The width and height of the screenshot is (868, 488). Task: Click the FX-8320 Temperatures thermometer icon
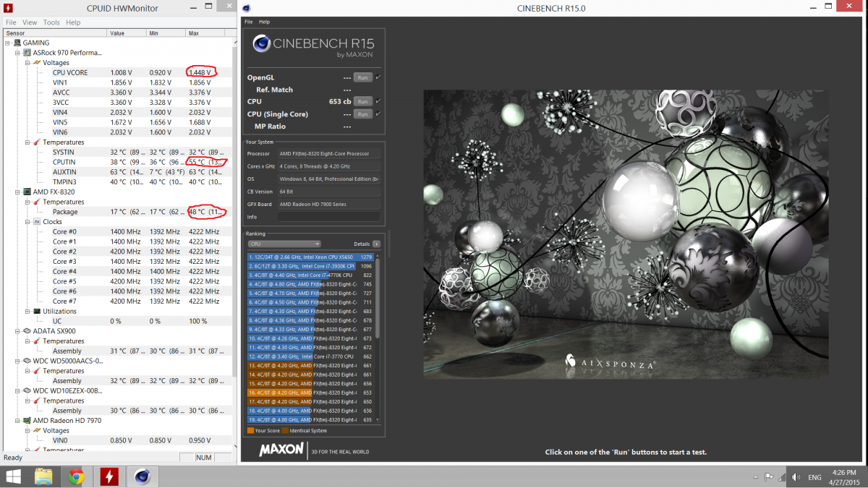37,202
